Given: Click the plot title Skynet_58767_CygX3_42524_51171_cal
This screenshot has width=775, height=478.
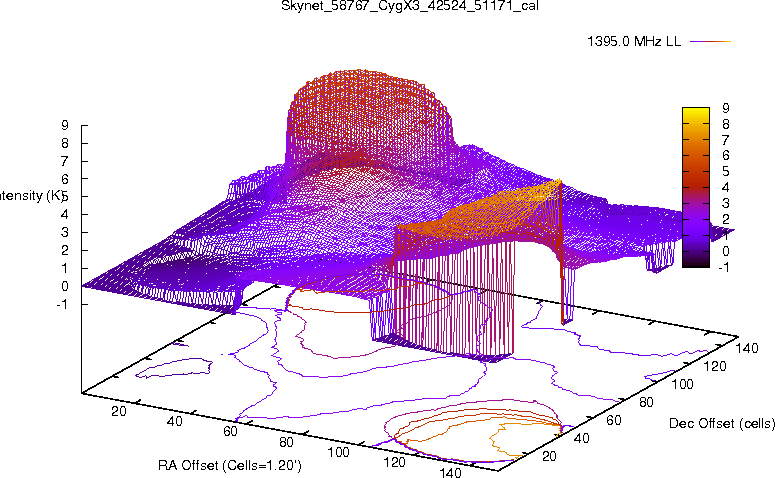Looking at the screenshot, I should [410, 5].
